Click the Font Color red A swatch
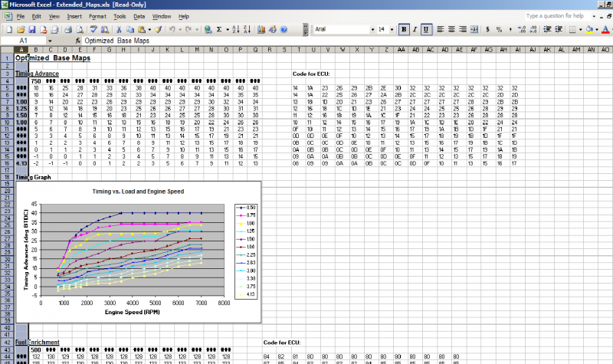Screen dimensions: 613x364 pos(605,29)
